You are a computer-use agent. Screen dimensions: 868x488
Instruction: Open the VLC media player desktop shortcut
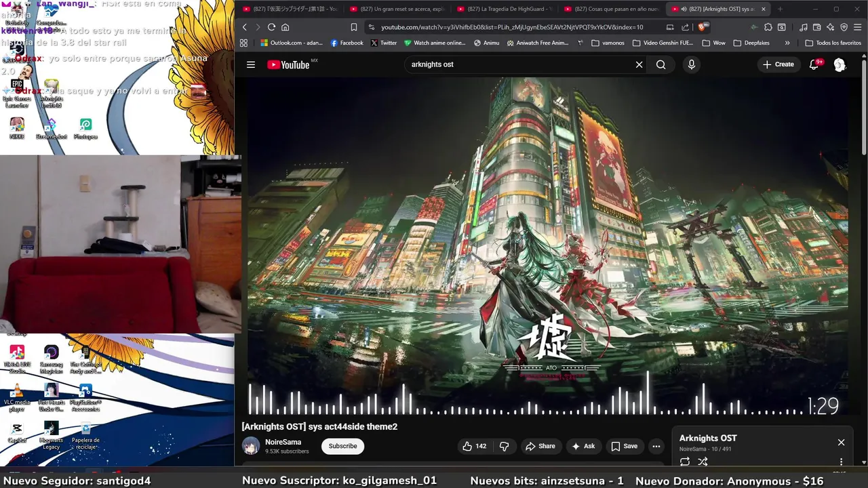(x=17, y=398)
